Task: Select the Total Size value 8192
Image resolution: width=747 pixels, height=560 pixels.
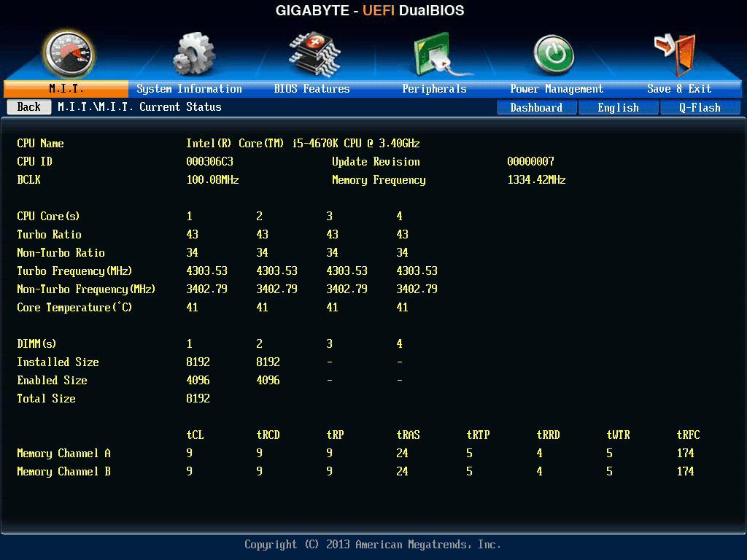Action: [x=198, y=399]
